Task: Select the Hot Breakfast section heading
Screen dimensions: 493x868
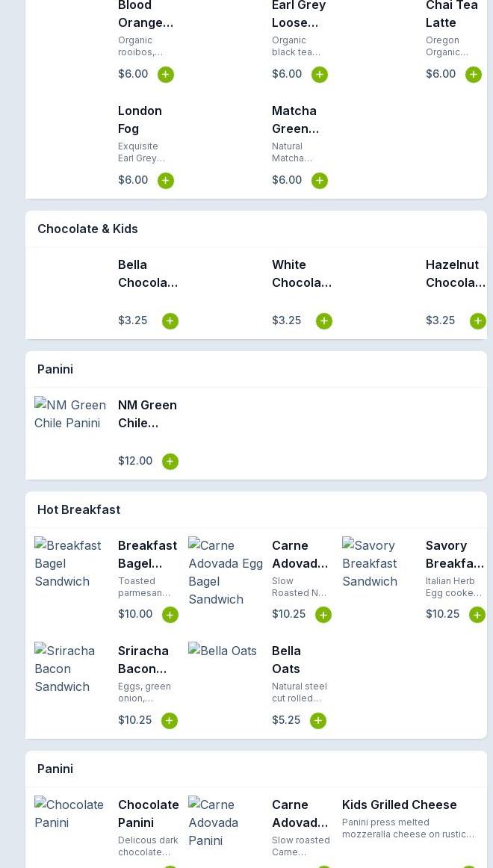Action: coord(78,509)
